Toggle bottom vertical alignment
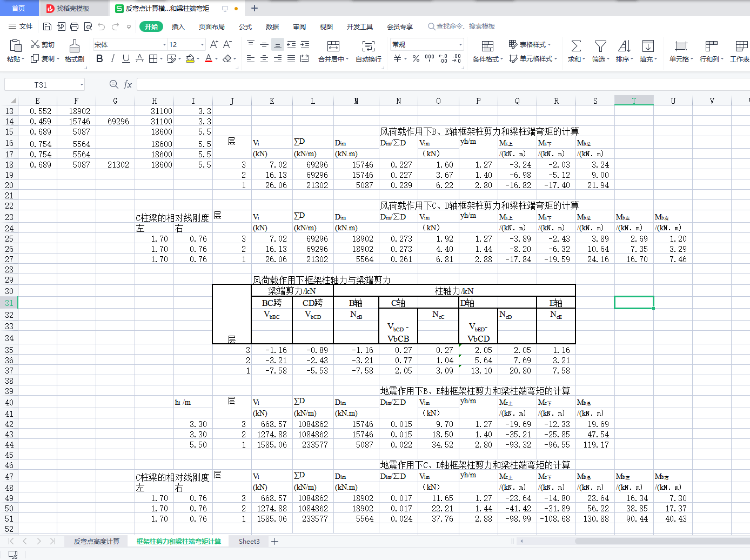The width and height of the screenshot is (750, 560). pyautogui.click(x=278, y=44)
